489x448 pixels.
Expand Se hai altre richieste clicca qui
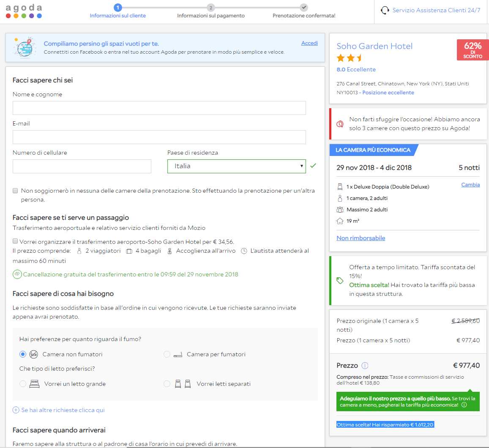63,410
